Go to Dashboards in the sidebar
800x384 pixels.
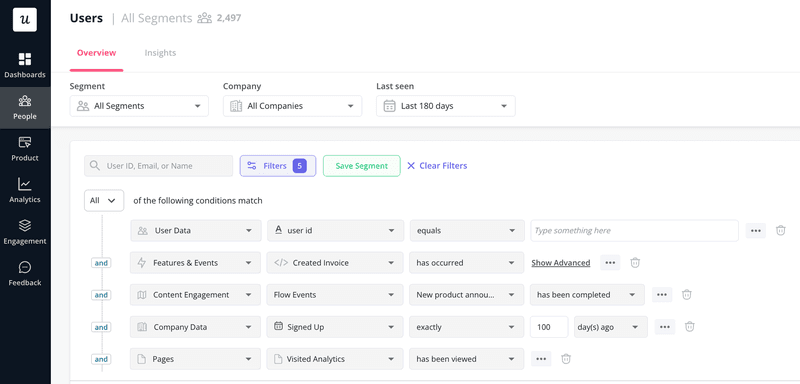click(25, 65)
